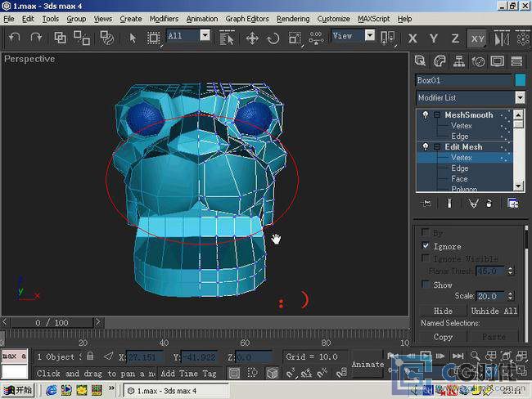Click the Hide button

(x=443, y=311)
